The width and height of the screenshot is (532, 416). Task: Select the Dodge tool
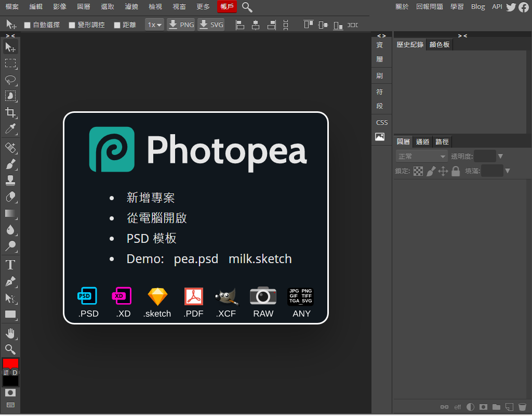pyautogui.click(x=10, y=246)
